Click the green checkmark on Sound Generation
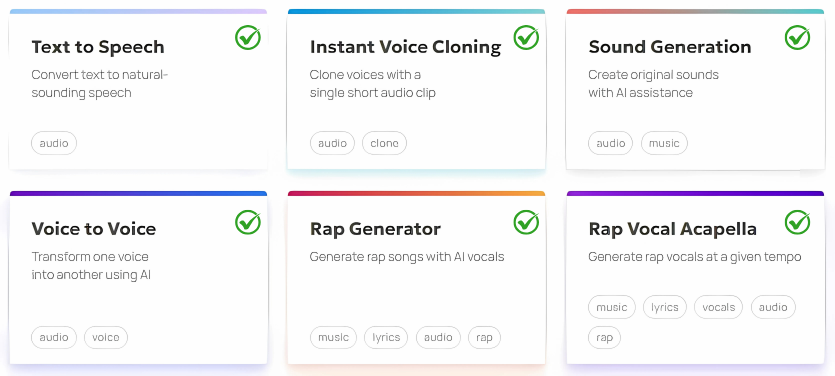 click(x=798, y=37)
